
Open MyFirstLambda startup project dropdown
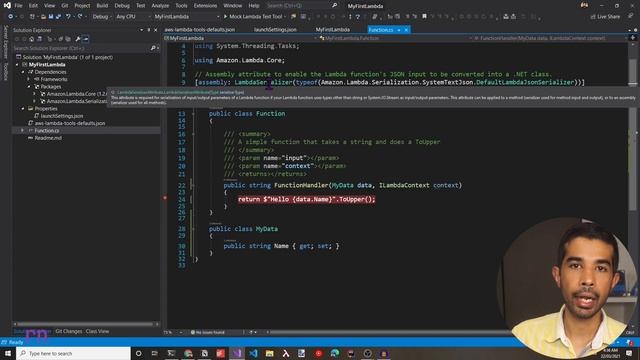point(187,17)
